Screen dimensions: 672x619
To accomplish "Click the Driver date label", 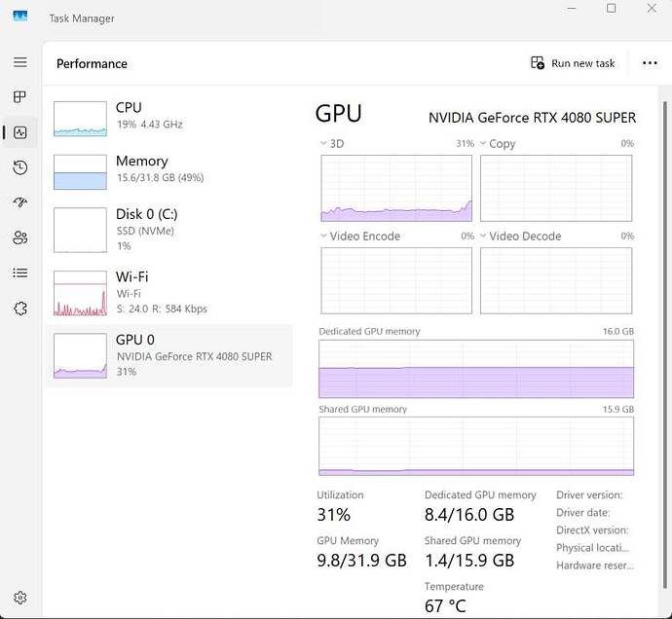I will pos(582,512).
